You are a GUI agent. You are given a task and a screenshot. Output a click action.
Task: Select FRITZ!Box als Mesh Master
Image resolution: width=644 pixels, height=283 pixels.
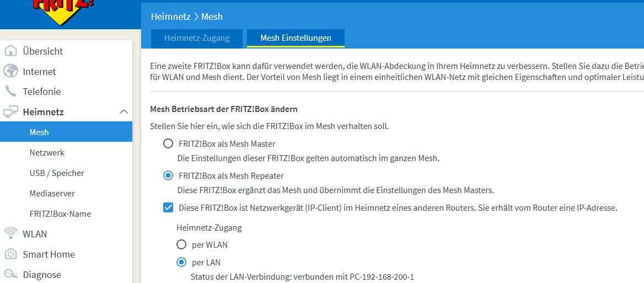[x=168, y=144]
